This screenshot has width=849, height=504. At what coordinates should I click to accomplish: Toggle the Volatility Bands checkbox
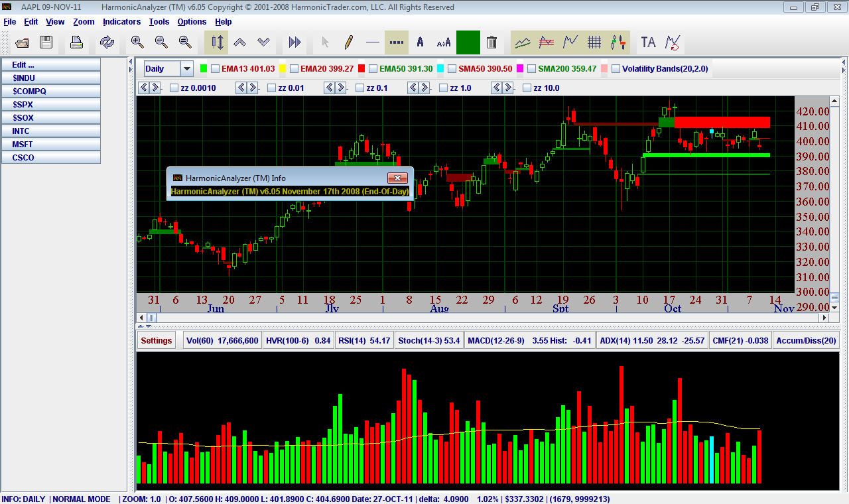[616, 68]
